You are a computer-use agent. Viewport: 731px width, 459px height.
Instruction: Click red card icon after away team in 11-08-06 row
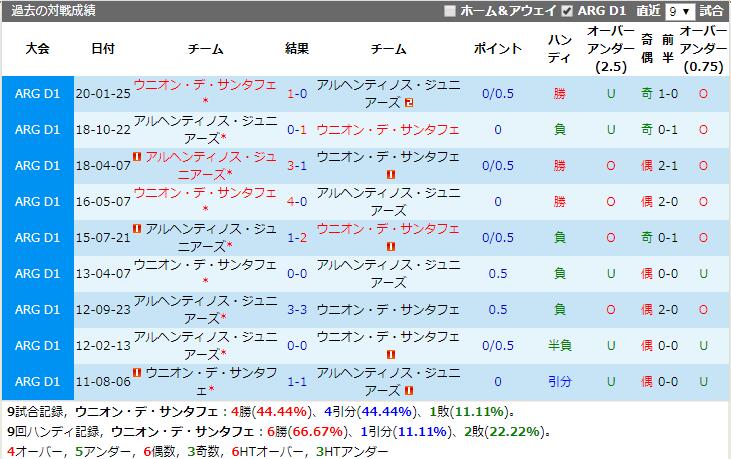click(x=409, y=390)
